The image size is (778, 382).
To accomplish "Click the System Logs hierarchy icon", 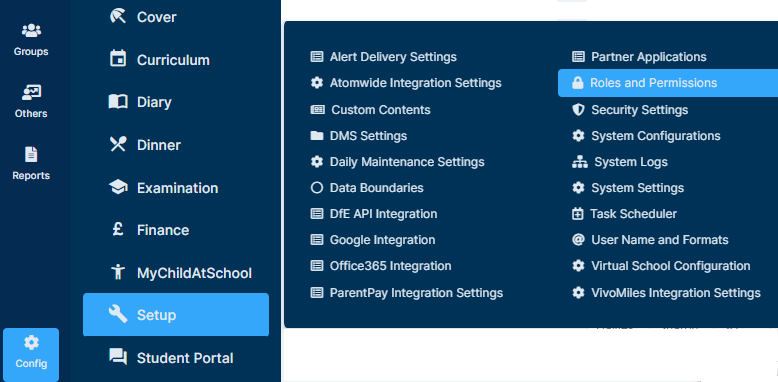I will pos(580,162).
